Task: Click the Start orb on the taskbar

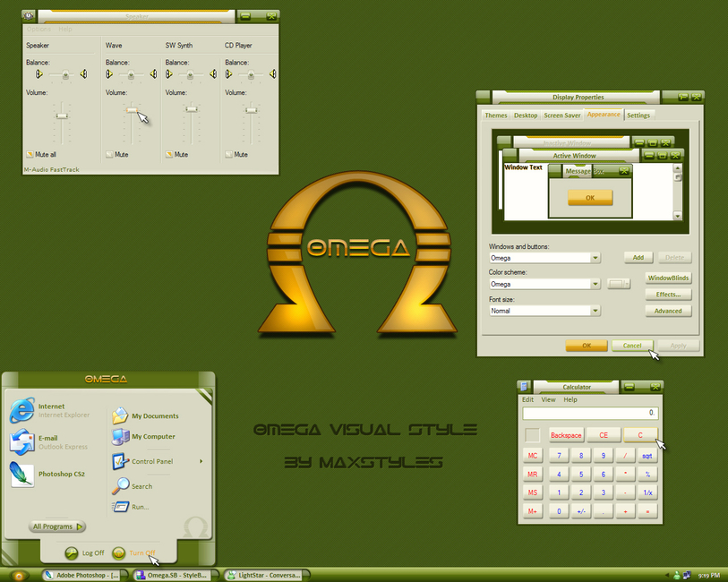Action: tap(19, 576)
